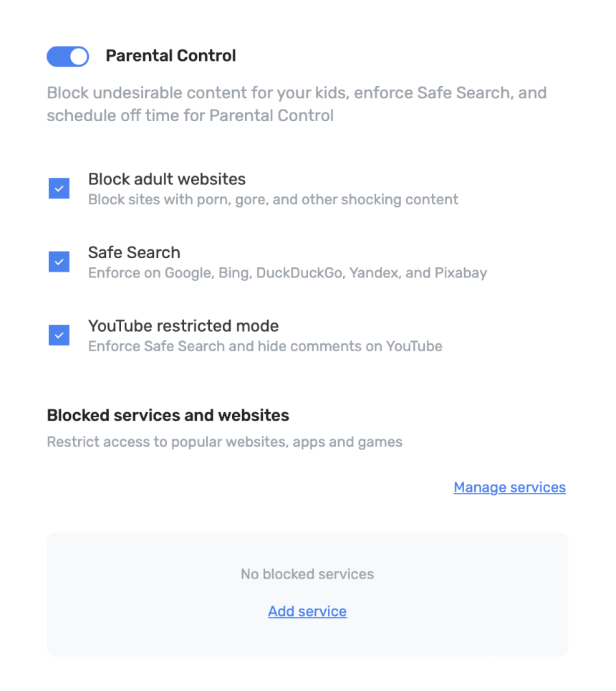Click the YouTube restricted mode label text
Screen dimensions: 616x691
coord(183,325)
